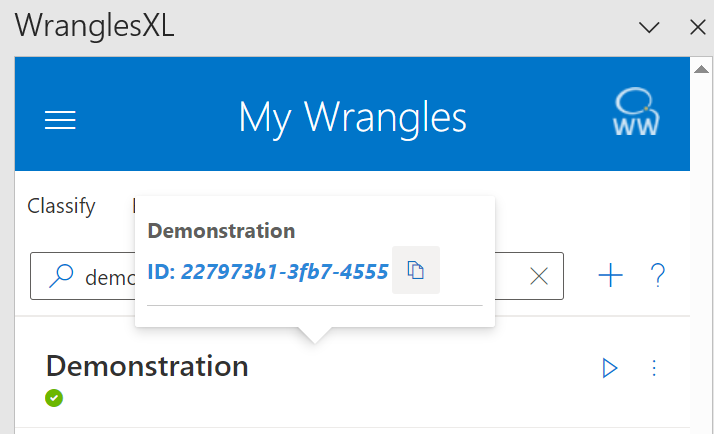The height and width of the screenshot is (434, 714).
Task: Expand the WranglesXL task pane options chevron
Action: (x=650, y=27)
